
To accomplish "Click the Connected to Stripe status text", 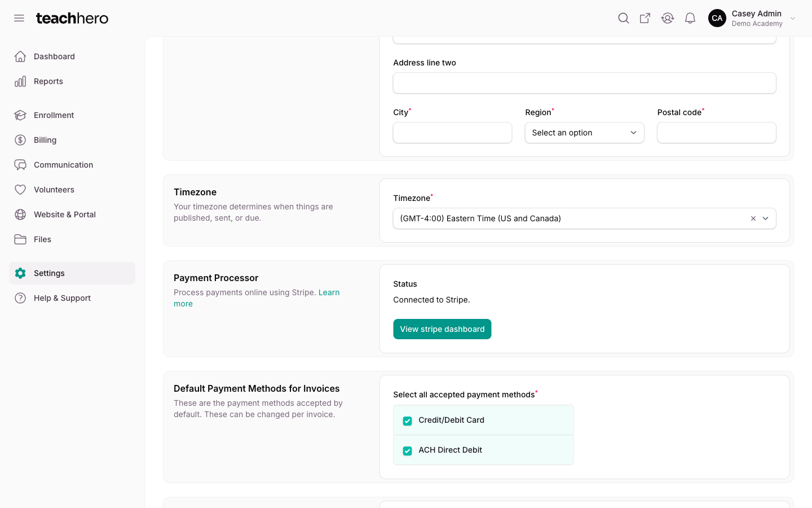I will (431, 300).
